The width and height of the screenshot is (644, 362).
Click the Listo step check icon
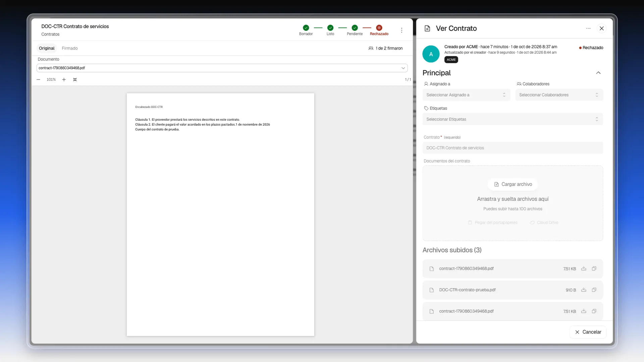click(x=330, y=28)
